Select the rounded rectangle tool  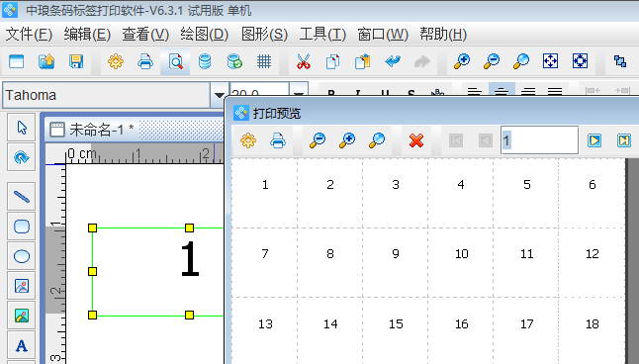(22, 227)
